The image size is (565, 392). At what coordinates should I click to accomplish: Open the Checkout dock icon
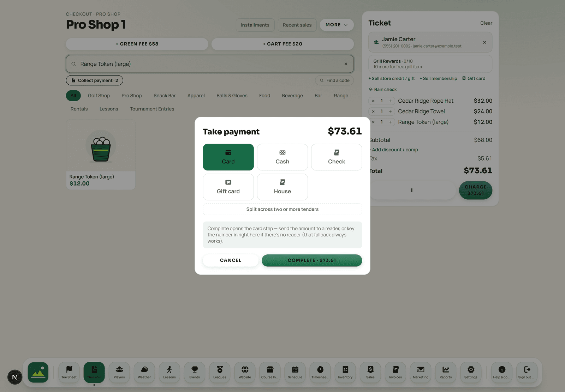(x=94, y=372)
